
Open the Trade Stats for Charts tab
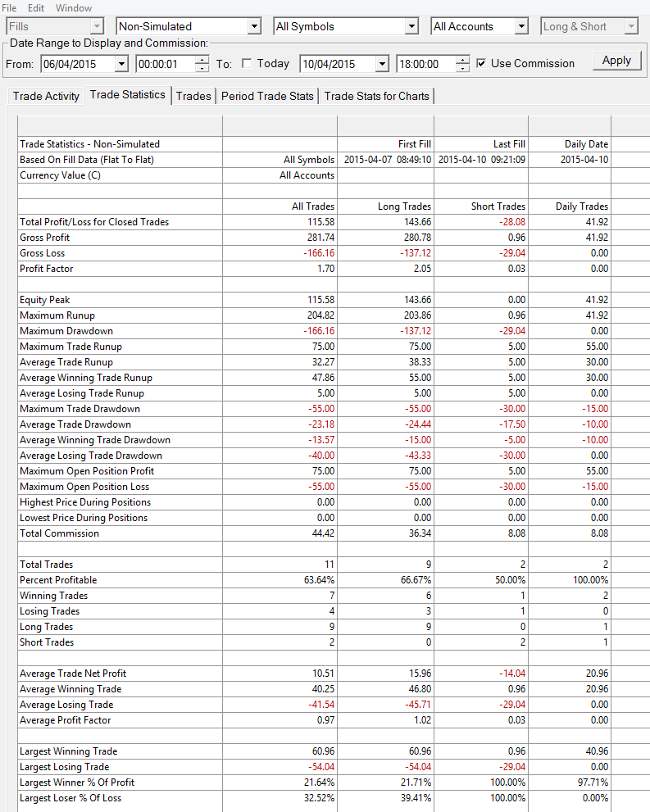pyautogui.click(x=376, y=97)
